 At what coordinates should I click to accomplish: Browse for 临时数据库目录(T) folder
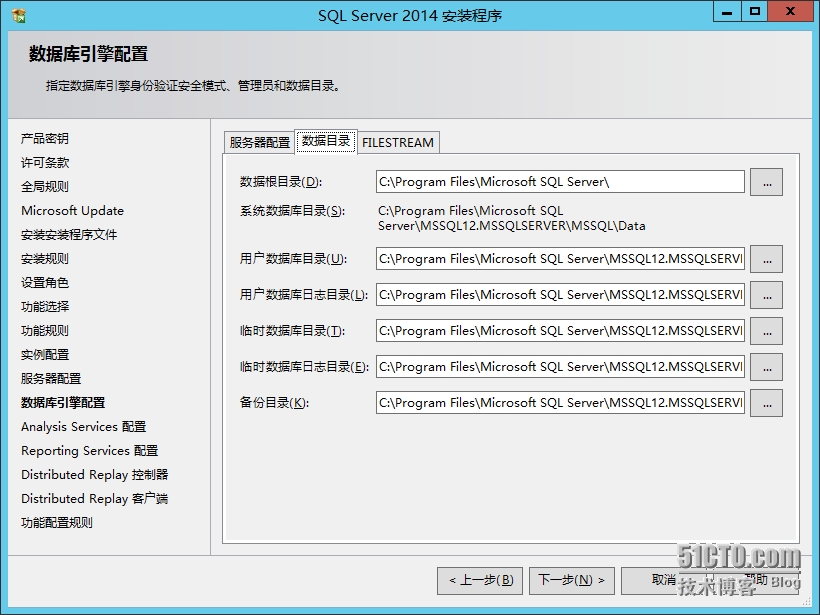click(x=766, y=331)
